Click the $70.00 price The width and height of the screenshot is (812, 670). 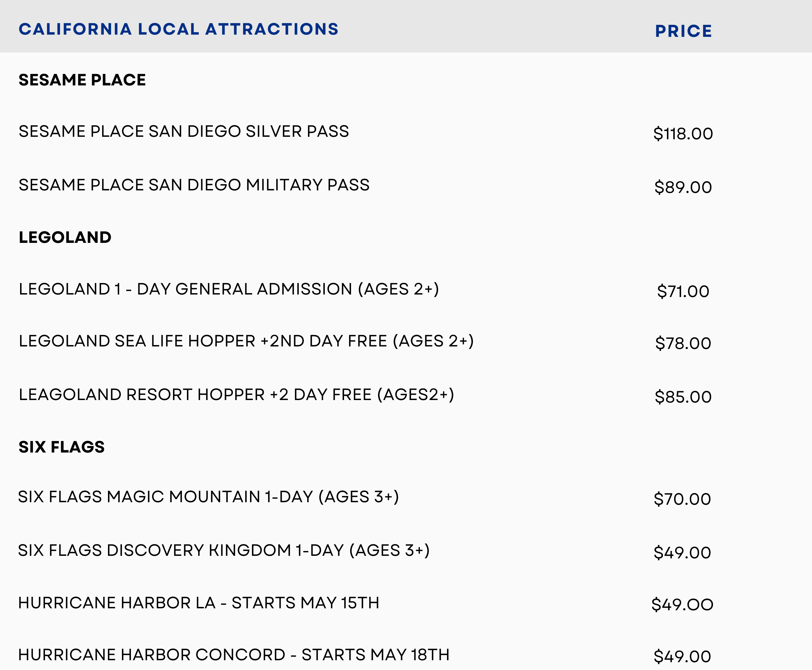pos(682,499)
